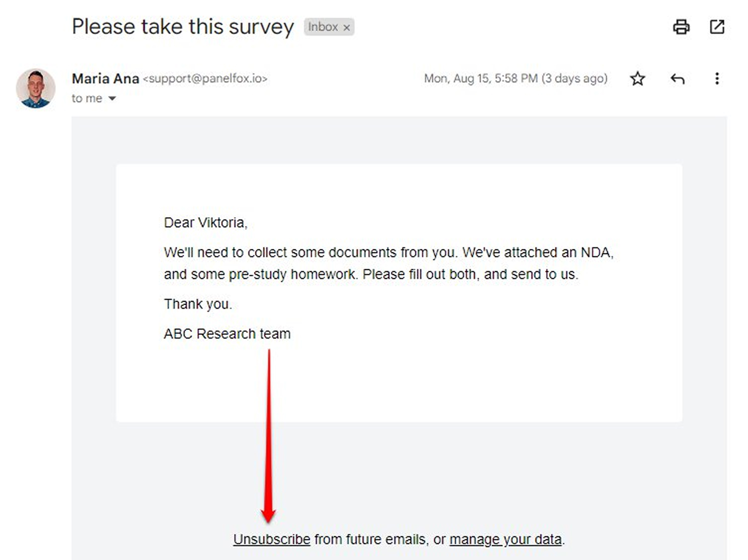This screenshot has width=748, height=560.
Task: Expand recipient details arrow beside "to me"
Action: (112, 98)
